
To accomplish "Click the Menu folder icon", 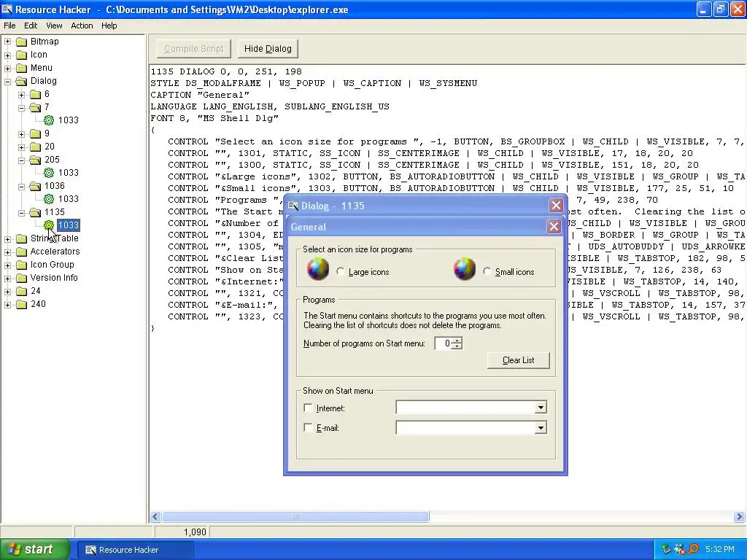I will pos(21,68).
